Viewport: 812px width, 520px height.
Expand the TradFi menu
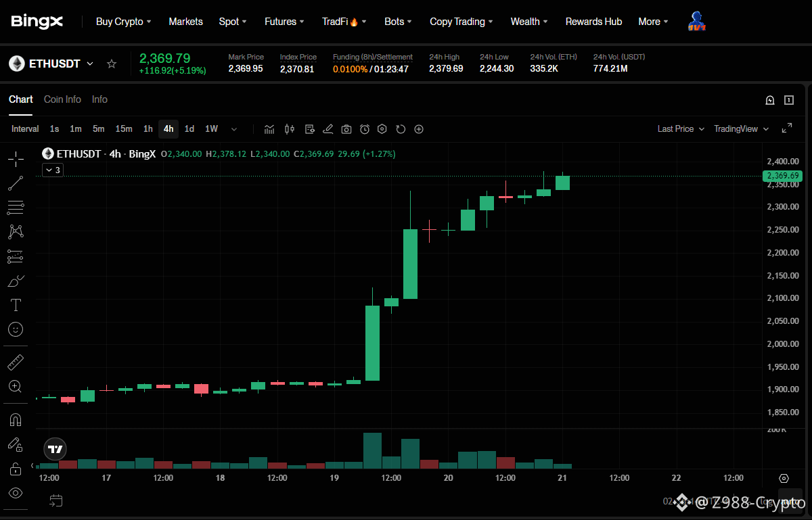point(344,22)
